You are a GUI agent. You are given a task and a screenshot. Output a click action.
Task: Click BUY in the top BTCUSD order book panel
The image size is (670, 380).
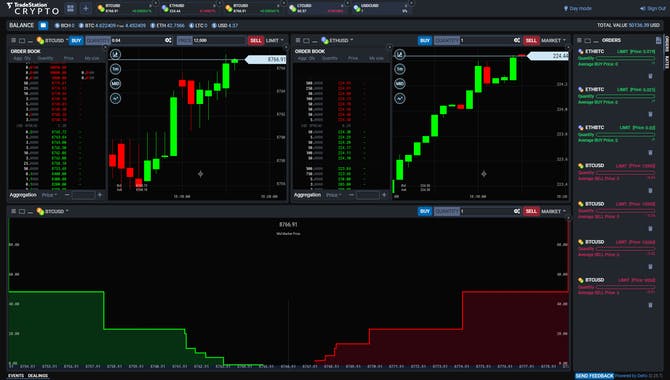pos(76,41)
